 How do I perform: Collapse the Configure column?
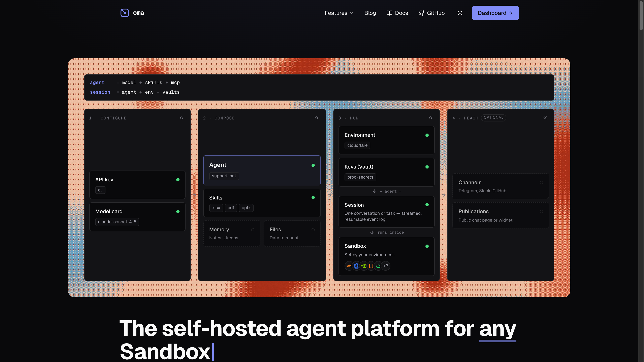point(182,118)
